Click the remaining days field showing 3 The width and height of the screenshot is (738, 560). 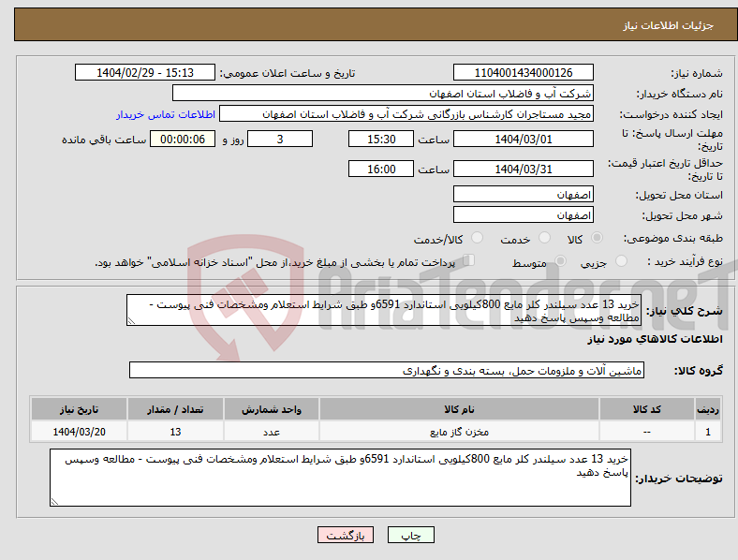pyautogui.click(x=280, y=139)
